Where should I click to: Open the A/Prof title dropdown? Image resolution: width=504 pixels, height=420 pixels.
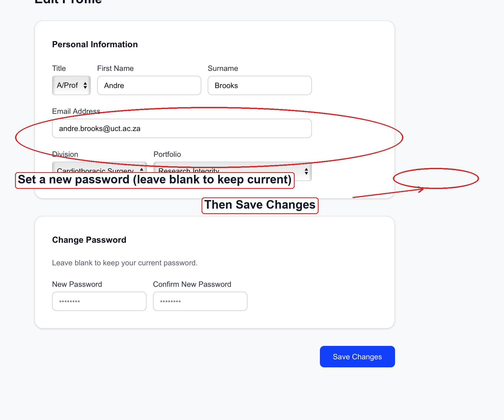71,85
